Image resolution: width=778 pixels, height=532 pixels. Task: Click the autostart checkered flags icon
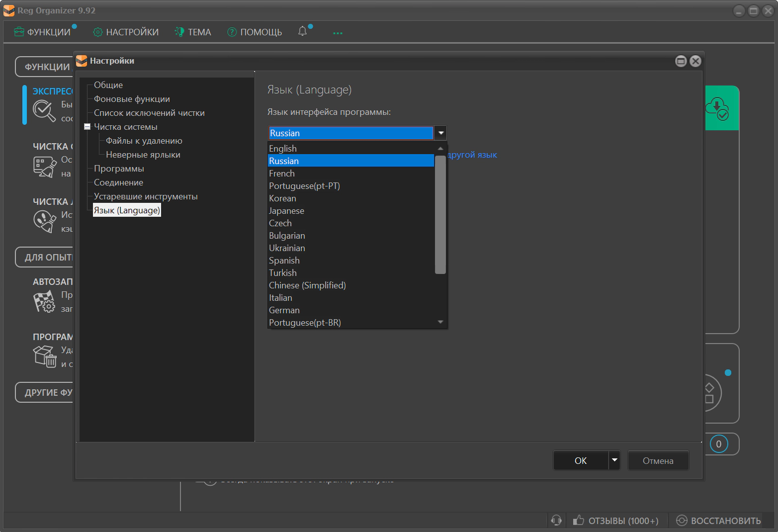pyautogui.click(x=44, y=301)
